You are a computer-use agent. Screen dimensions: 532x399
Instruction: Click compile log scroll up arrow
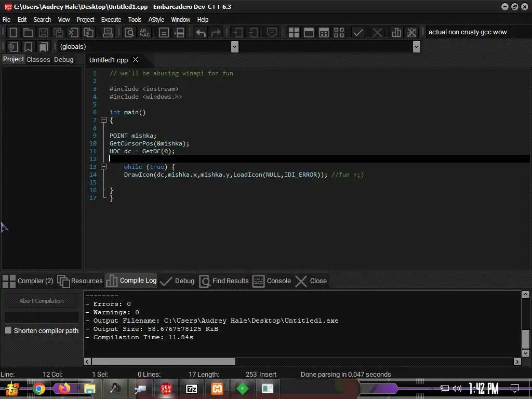point(526,295)
